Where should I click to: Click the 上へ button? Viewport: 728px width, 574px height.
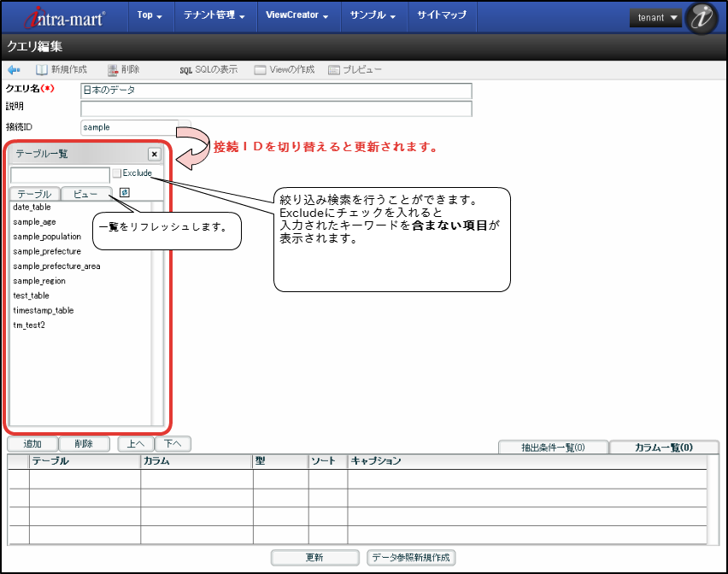[x=136, y=444]
